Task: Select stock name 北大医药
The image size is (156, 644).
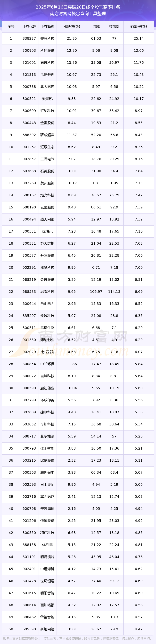Action: [47, 87]
